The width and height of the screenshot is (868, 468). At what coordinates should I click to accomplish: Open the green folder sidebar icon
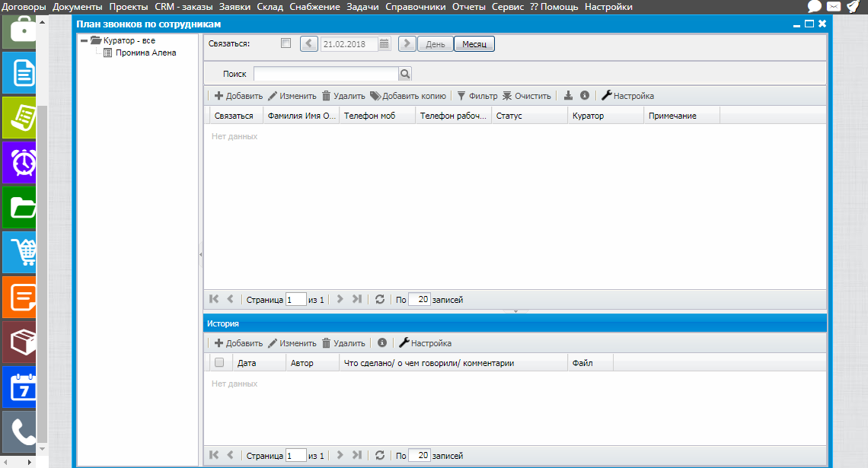19,208
